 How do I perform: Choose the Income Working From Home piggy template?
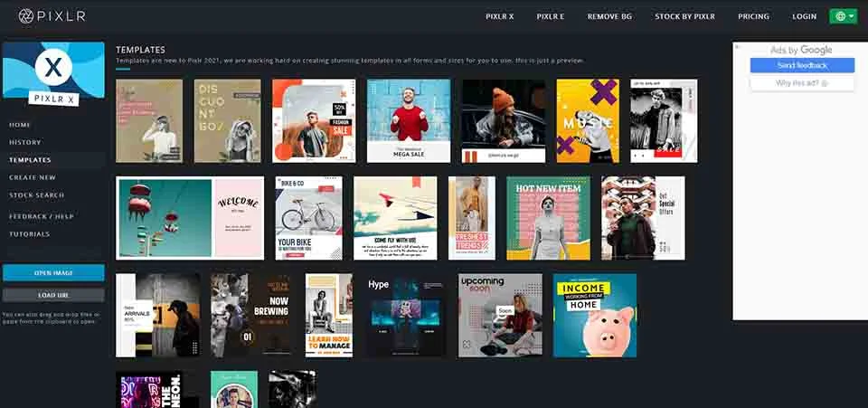point(594,315)
